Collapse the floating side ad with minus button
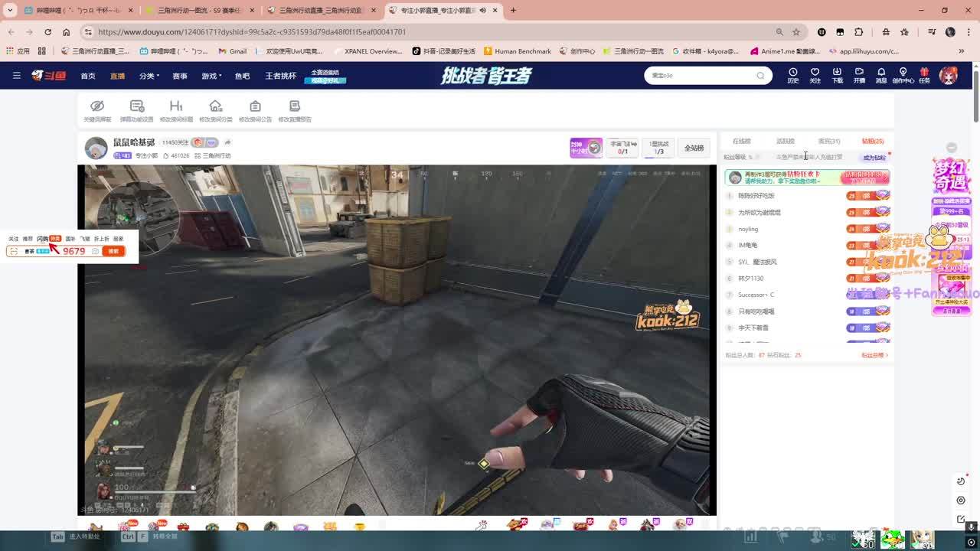The image size is (980, 551). 952,147
